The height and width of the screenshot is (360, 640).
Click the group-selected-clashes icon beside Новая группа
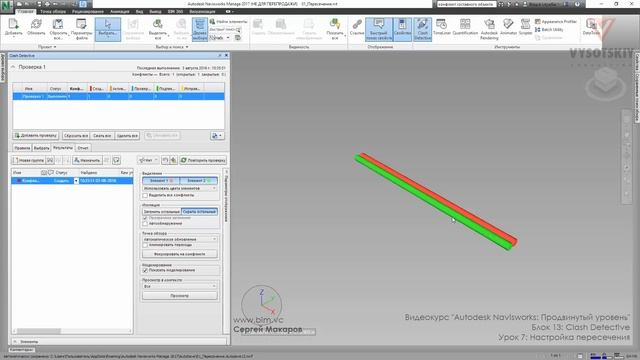point(50,160)
